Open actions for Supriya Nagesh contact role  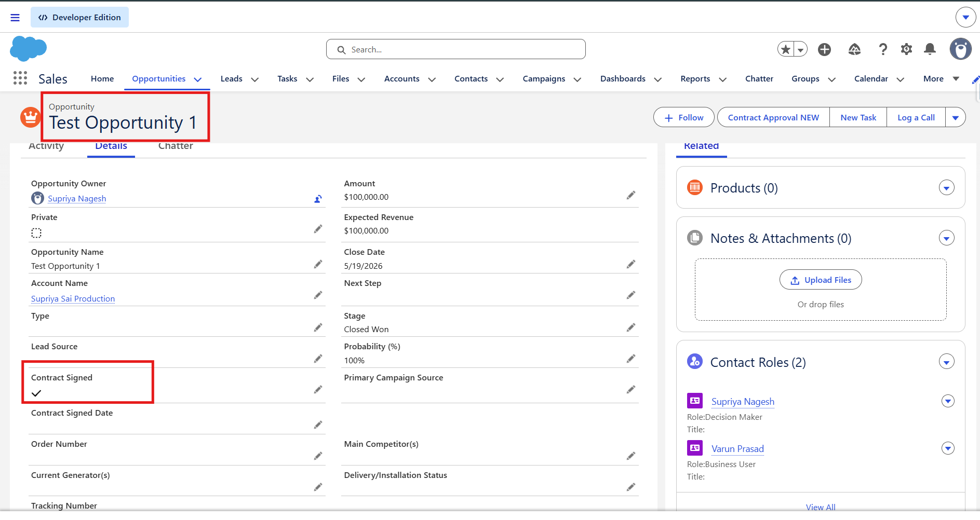coord(948,401)
